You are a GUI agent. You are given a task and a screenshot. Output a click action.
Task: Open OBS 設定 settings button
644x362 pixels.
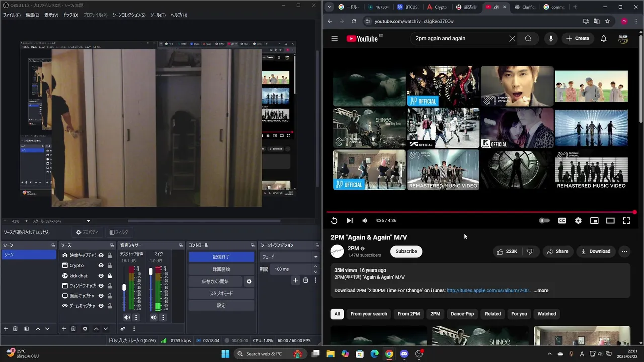click(x=221, y=305)
